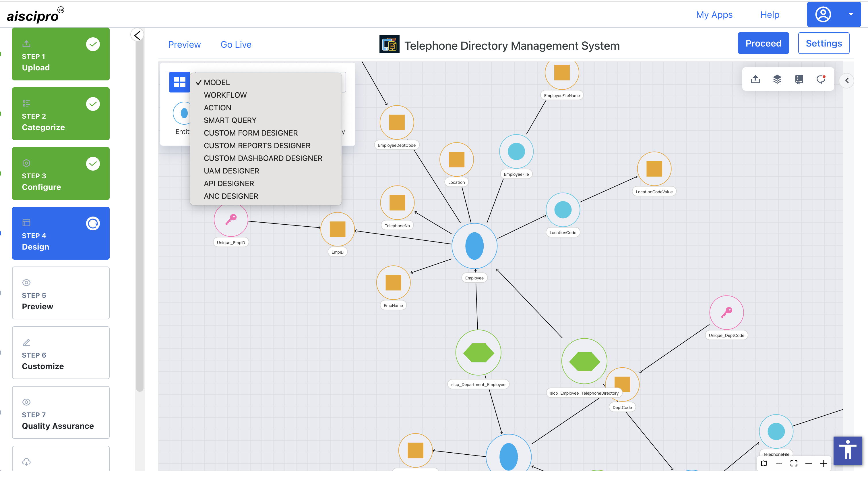
Task: Click the notes panel icon in canvas toolbar
Action: point(799,79)
